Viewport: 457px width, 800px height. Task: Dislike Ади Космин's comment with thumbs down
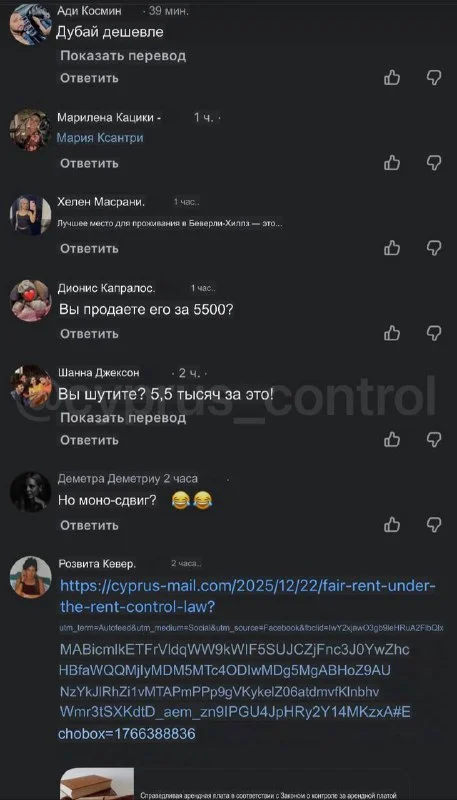pos(434,78)
